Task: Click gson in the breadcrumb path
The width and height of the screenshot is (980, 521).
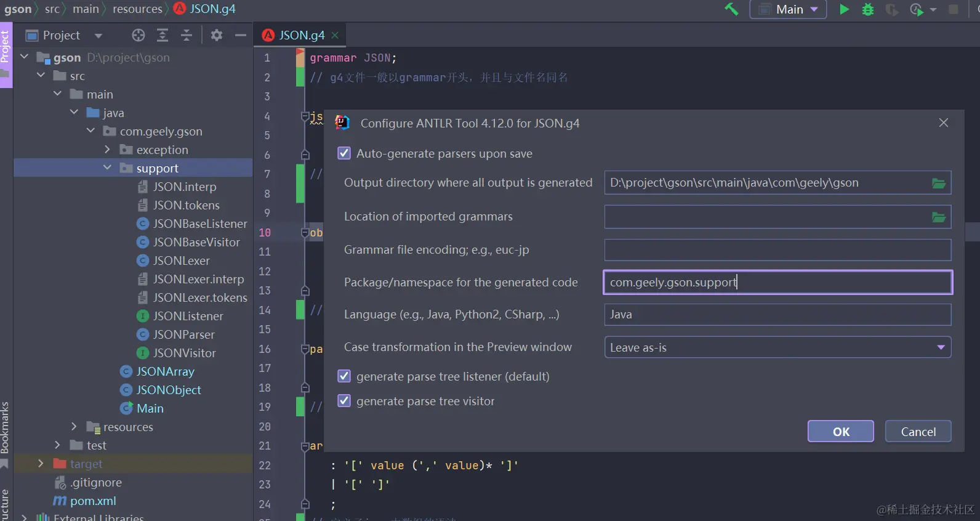Action: [x=18, y=9]
